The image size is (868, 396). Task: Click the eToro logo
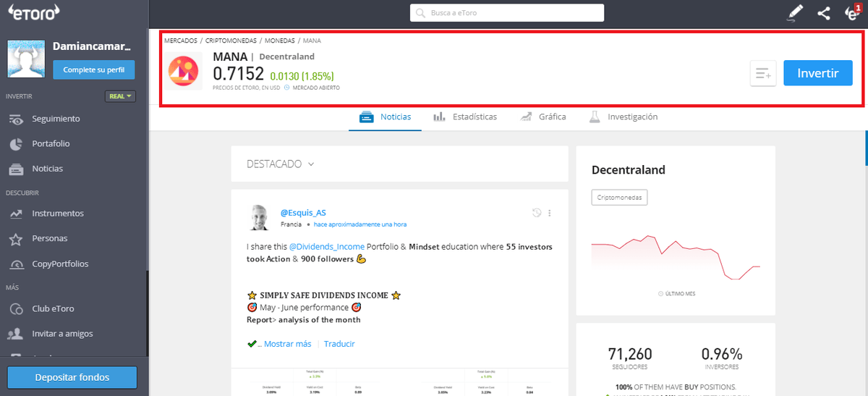pyautogui.click(x=34, y=12)
